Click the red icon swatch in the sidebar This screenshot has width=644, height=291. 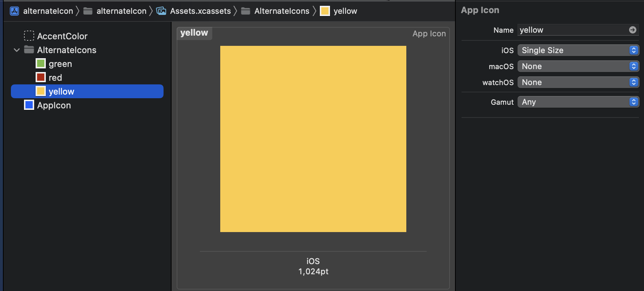[40, 77]
